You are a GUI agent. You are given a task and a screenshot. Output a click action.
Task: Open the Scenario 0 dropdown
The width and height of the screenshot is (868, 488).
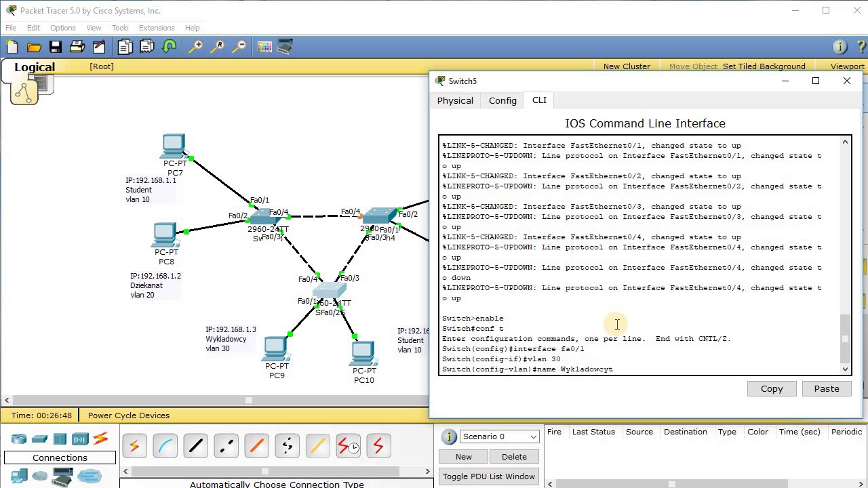pos(499,436)
